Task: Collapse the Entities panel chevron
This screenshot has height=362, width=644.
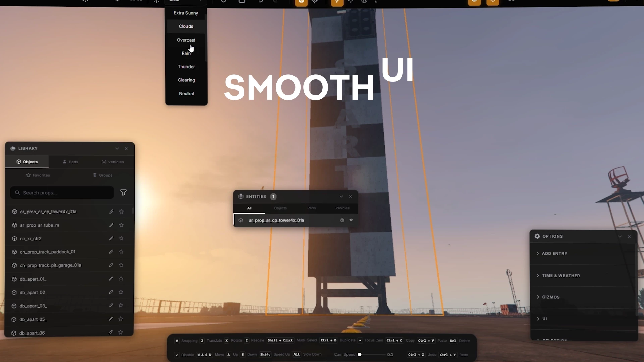Action: click(x=341, y=196)
